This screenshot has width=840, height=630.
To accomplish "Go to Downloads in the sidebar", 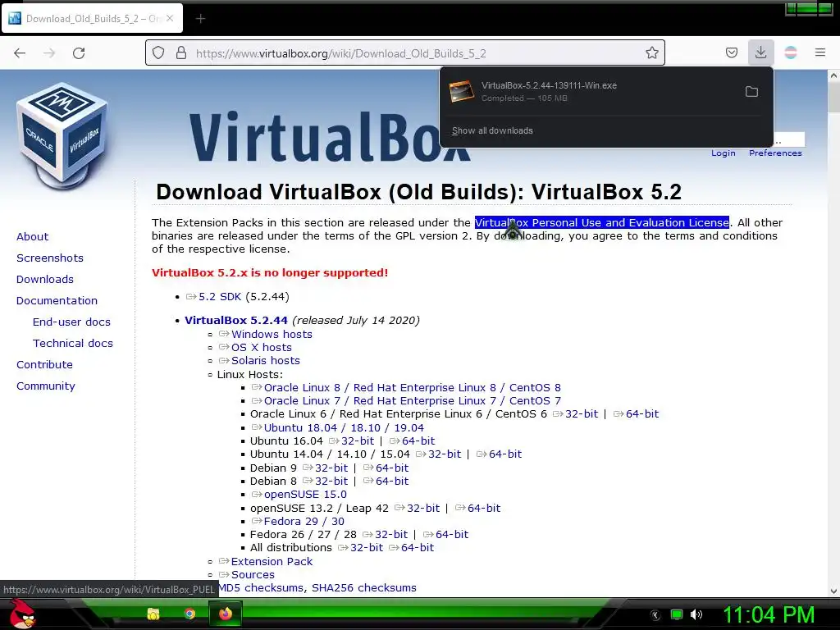I will pyautogui.click(x=45, y=280).
